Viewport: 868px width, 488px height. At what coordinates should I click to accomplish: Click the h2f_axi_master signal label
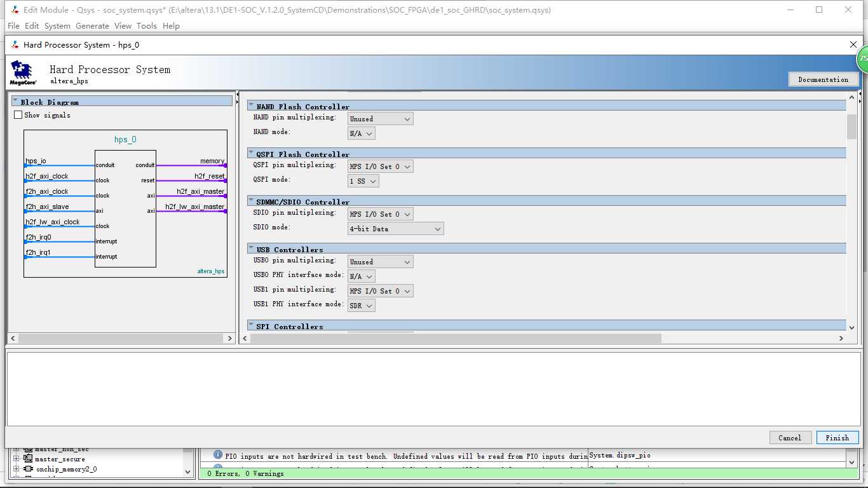201,191
